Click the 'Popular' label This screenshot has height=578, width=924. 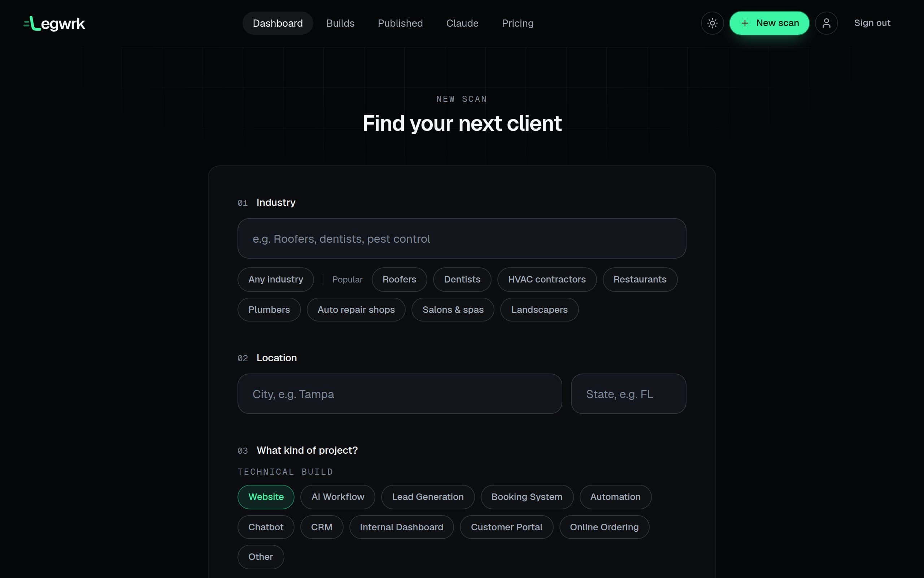(x=347, y=280)
